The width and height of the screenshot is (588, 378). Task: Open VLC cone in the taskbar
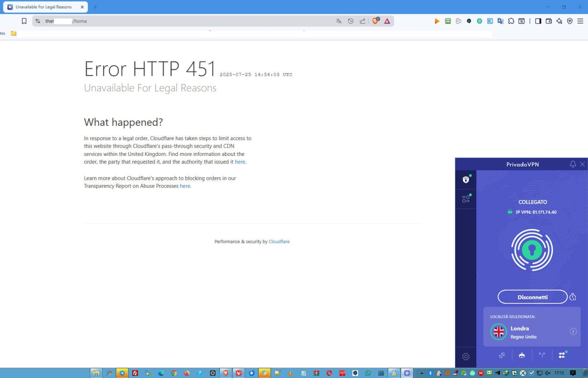pyautogui.click(x=290, y=373)
